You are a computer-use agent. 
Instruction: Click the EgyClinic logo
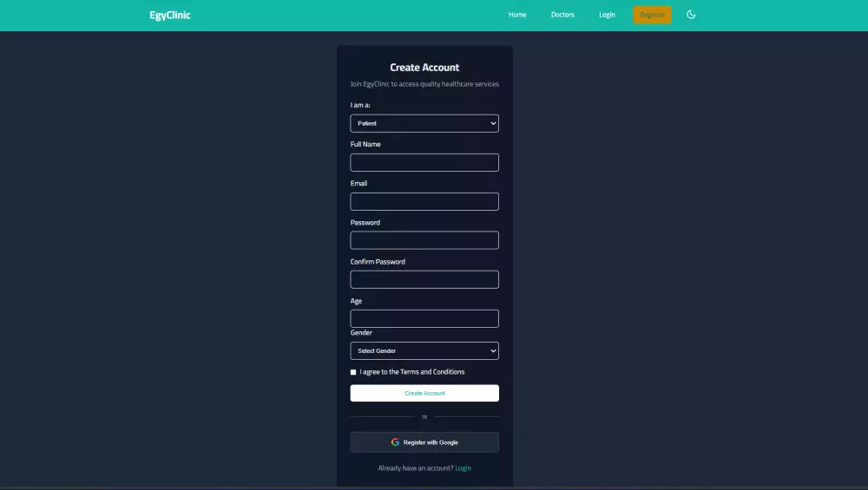[170, 16]
